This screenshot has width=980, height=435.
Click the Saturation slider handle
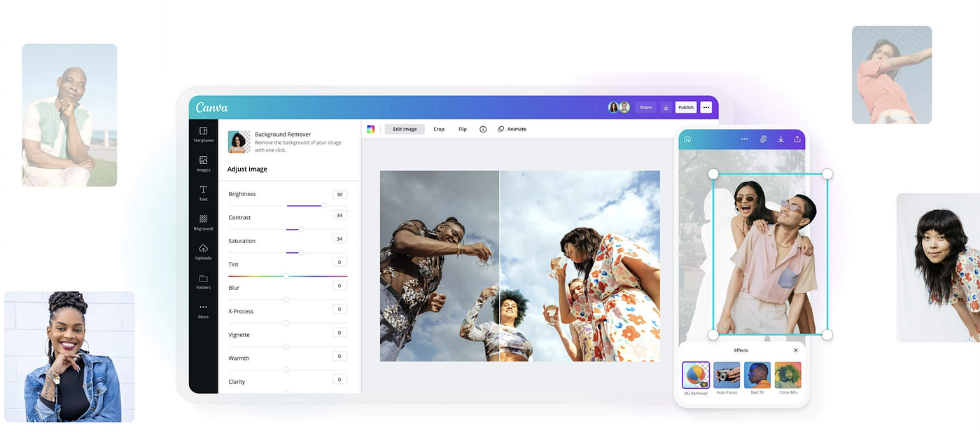coord(301,252)
